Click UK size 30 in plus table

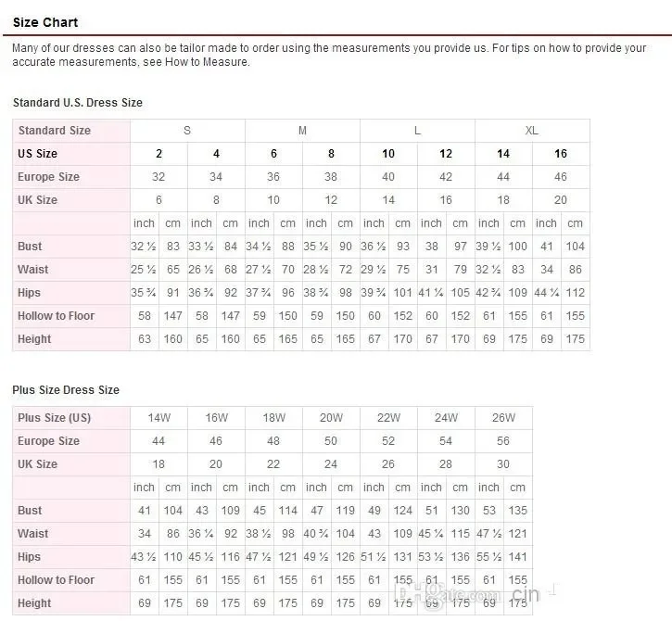(503, 464)
